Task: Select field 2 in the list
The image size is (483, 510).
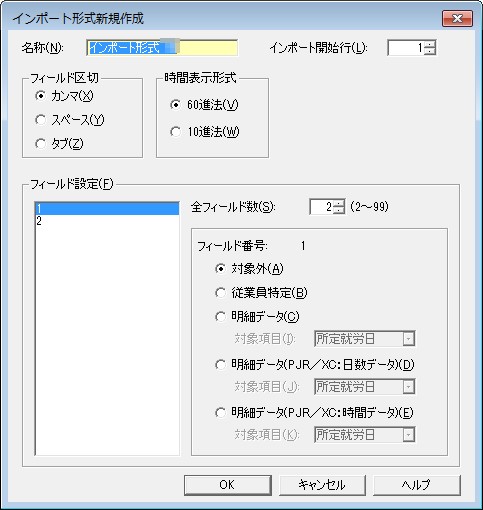Action: pos(107,221)
